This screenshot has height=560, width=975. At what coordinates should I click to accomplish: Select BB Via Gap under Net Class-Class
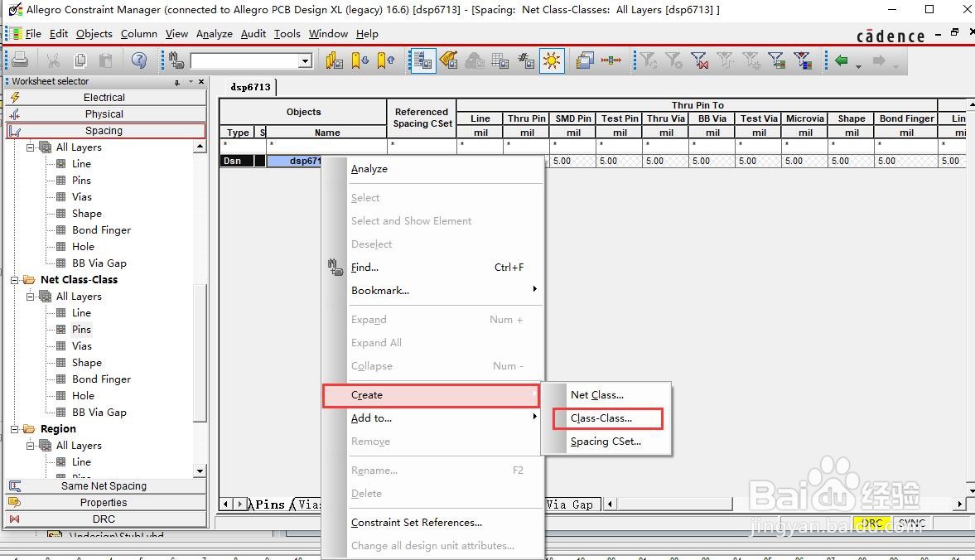(x=99, y=412)
